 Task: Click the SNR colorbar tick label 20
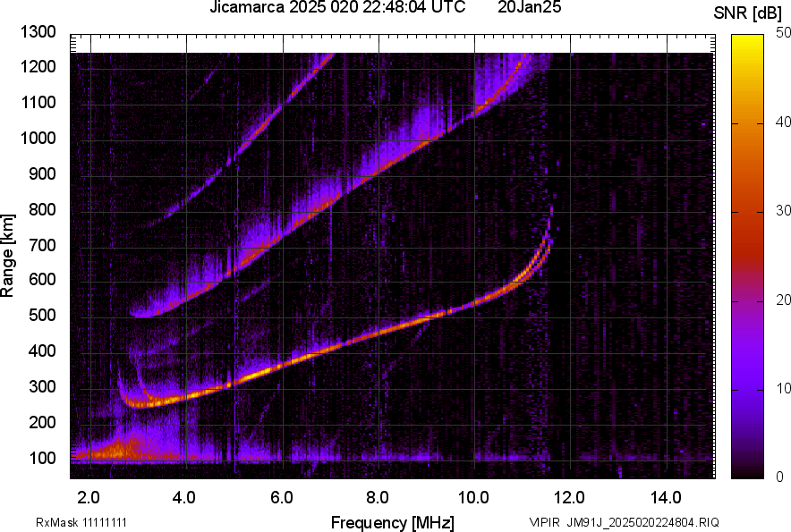[783, 300]
